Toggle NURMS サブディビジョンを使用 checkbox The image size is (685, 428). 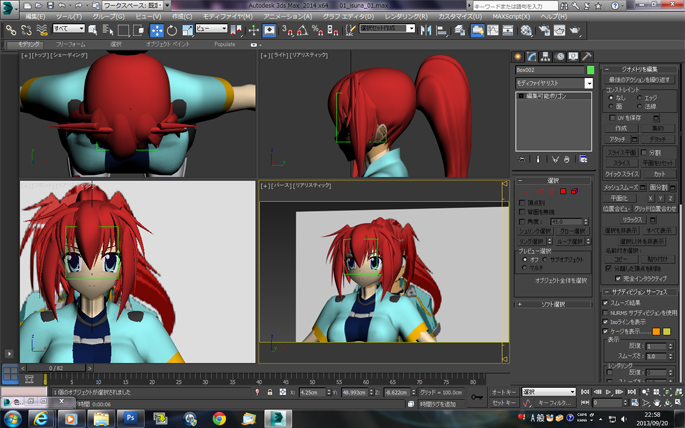coord(605,313)
